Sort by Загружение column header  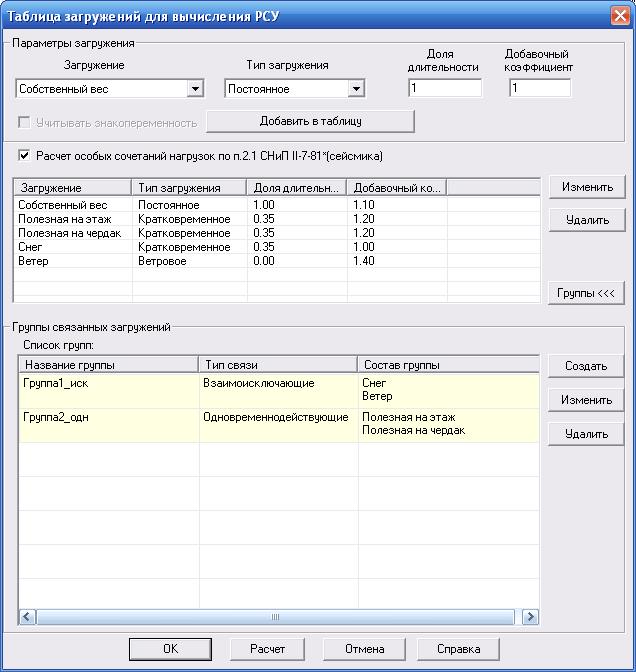pyautogui.click(x=73, y=188)
